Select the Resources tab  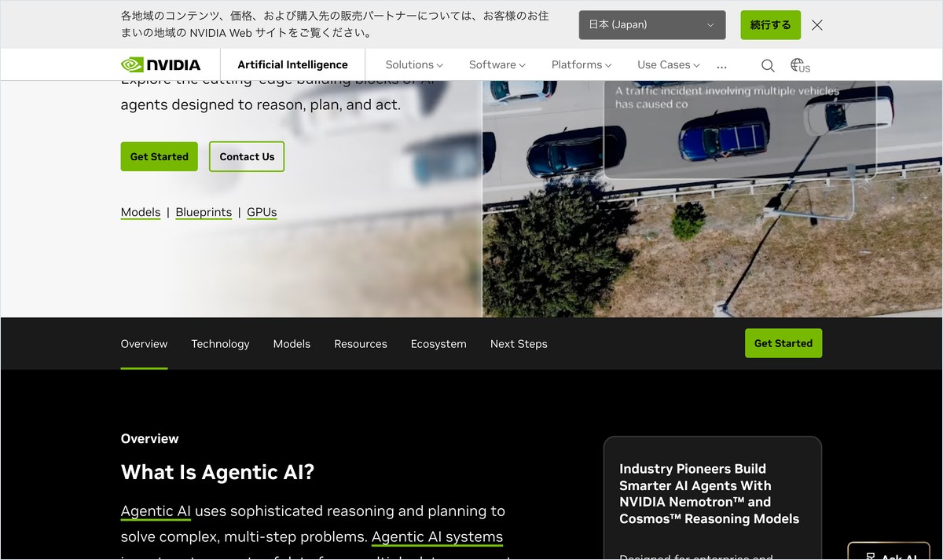pos(361,344)
